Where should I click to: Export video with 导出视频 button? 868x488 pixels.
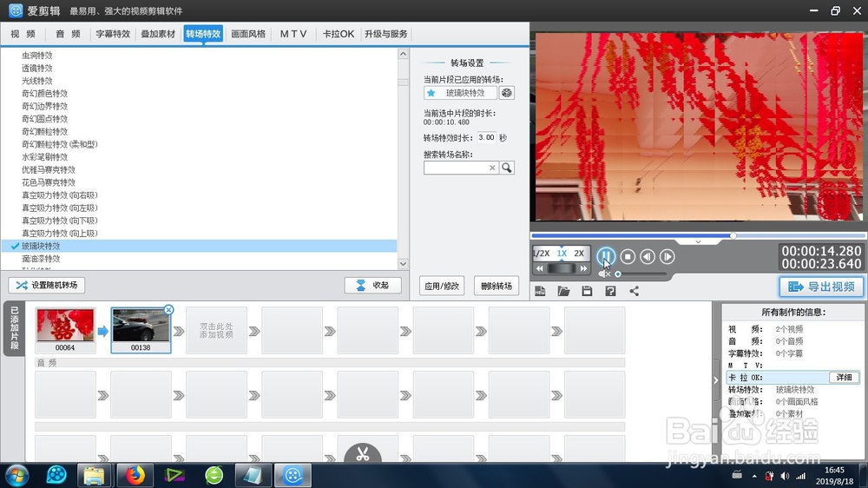click(x=821, y=287)
